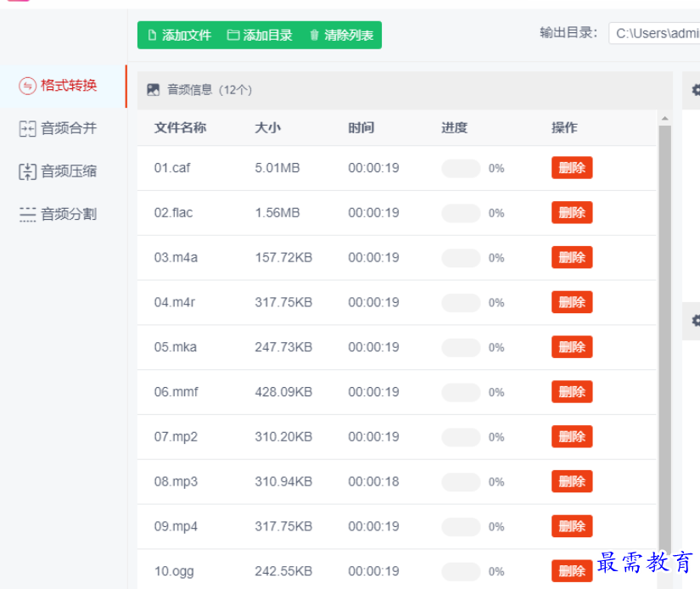
Task: Click the 添加目录 add folder button
Action: tap(260, 35)
